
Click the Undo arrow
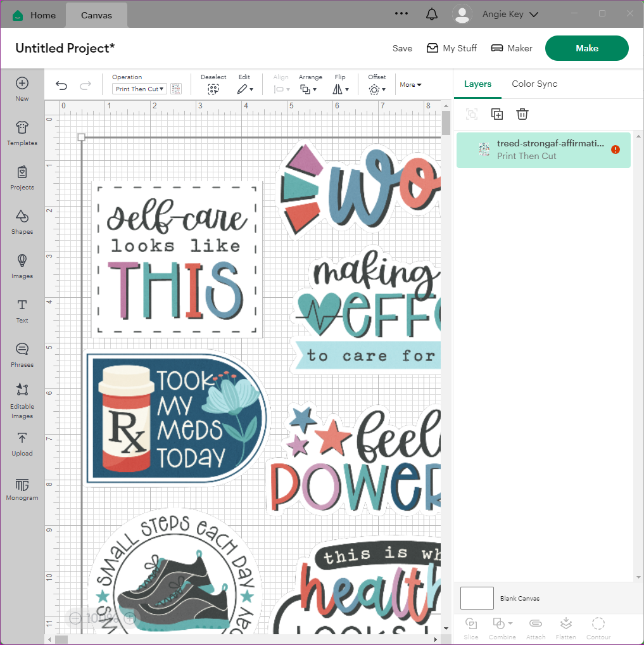click(61, 87)
